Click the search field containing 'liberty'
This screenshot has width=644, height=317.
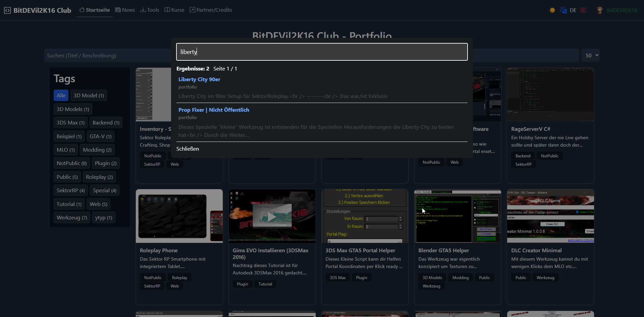(x=322, y=52)
